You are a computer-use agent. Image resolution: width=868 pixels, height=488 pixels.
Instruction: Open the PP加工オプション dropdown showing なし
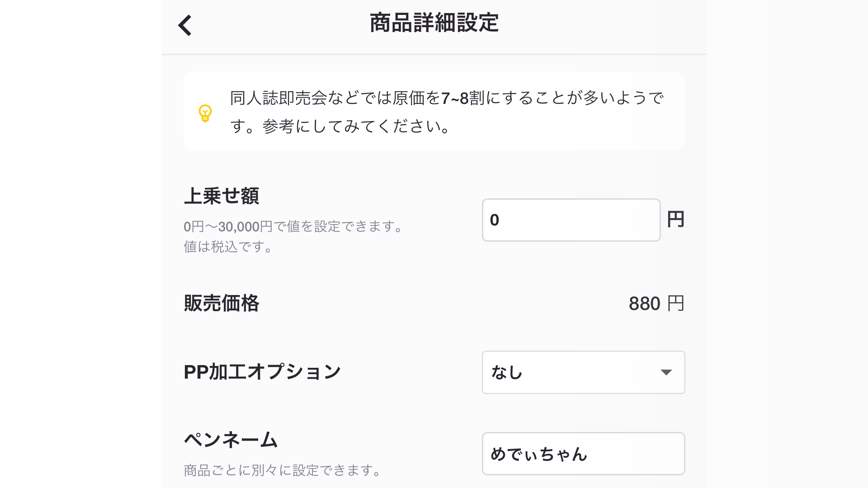point(583,372)
